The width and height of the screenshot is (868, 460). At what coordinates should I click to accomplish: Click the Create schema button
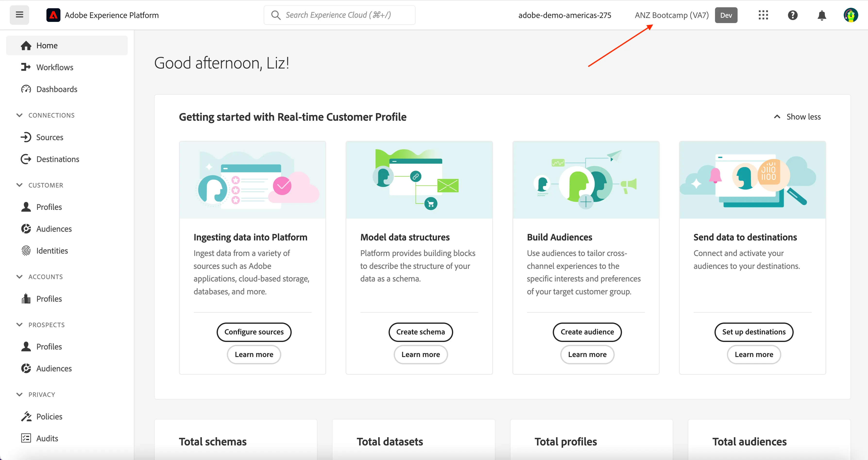(x=421, y=332)
